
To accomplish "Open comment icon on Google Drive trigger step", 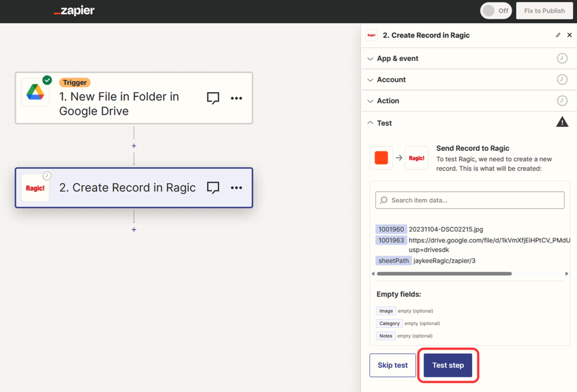I will coord(213,98).
